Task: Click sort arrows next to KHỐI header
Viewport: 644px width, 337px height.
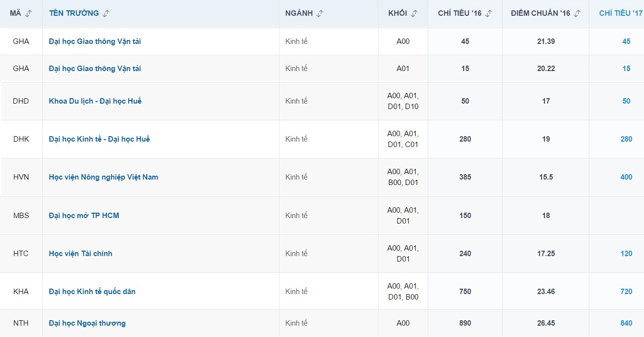Action: pyautogui.click(x=414, y=14)
